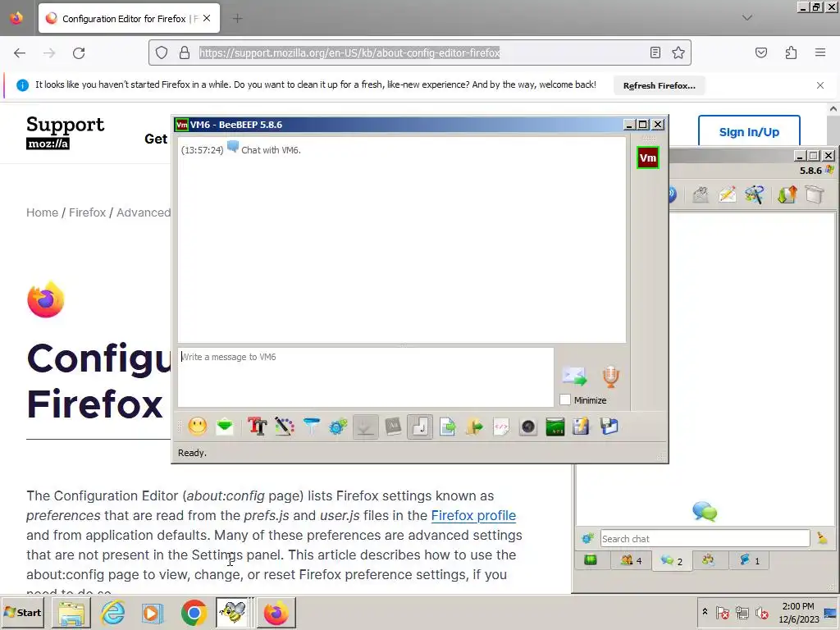The height and width of the screenshot is (630, 840).
Task: Click the BeeBEEP bee taskbar button
Action: tap(232, 612)
